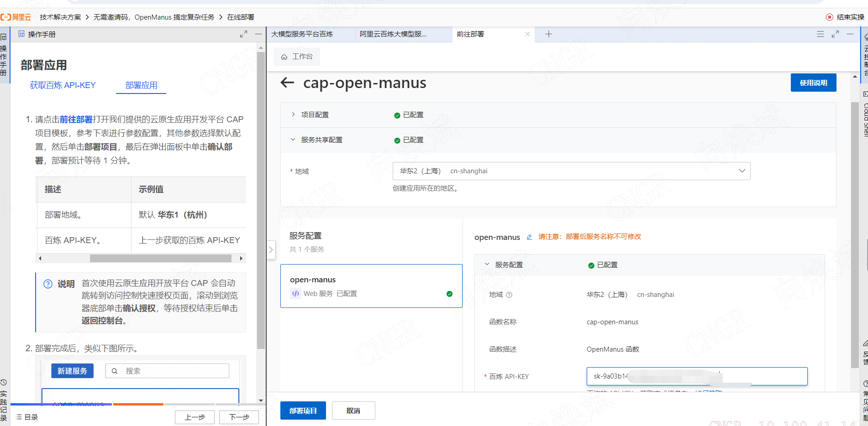Click the 共 1 个服务 count text

pos(306,249)
